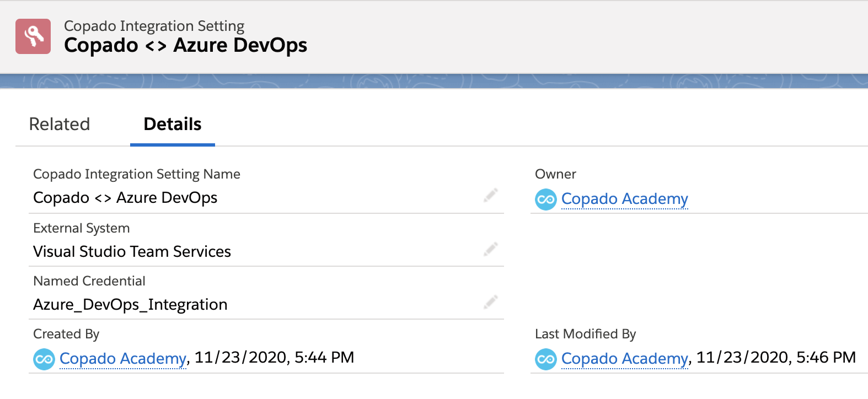Click the page header record title
The height and width of the screenshot is (399, 868).
[x=185, y=46]
